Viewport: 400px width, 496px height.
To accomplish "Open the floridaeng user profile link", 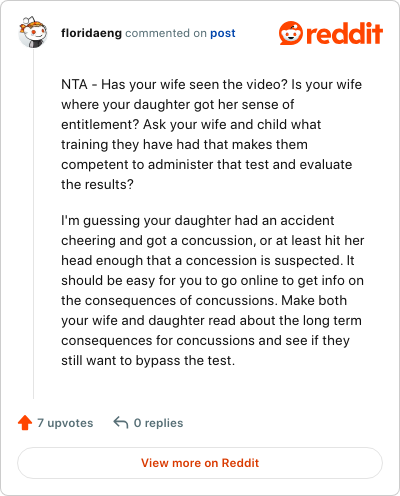I will point(91,33).
